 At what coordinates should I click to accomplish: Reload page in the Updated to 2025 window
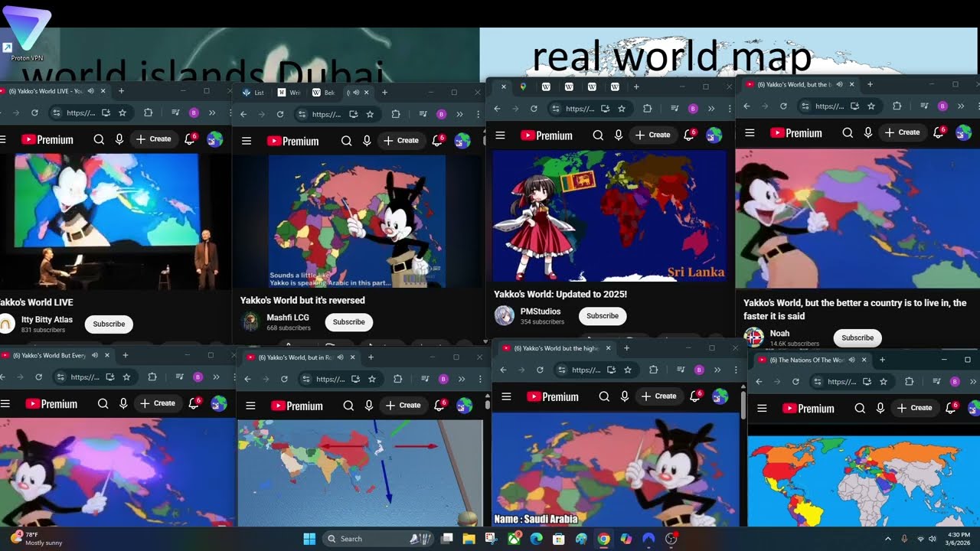pyautogui.click(x=534, y=109)
